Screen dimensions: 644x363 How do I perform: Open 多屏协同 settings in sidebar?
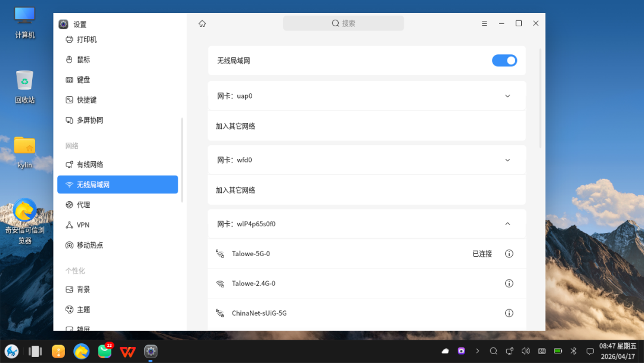[117, 120]
